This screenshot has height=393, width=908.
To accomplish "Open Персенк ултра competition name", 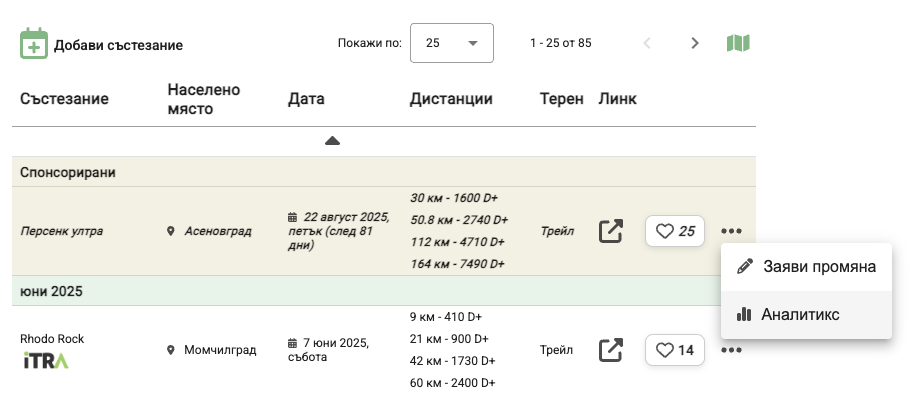I will pos(61,231).
